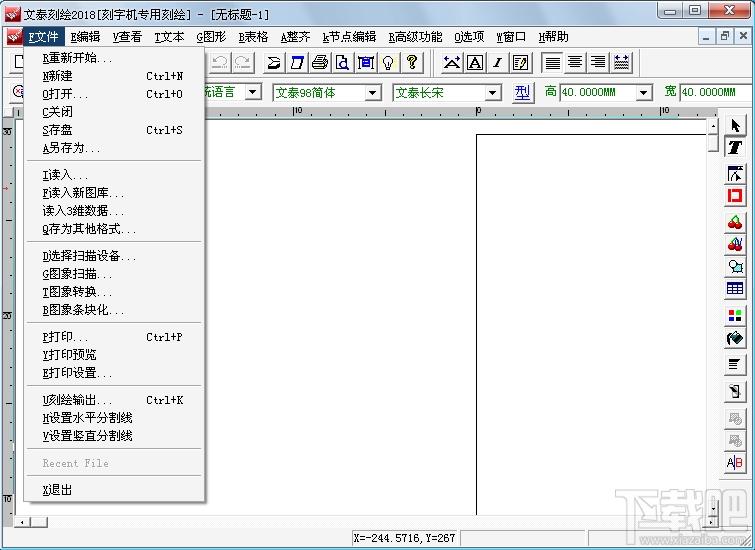
Task: Click the table grid tool icon
Action: [x=735, y=288]
